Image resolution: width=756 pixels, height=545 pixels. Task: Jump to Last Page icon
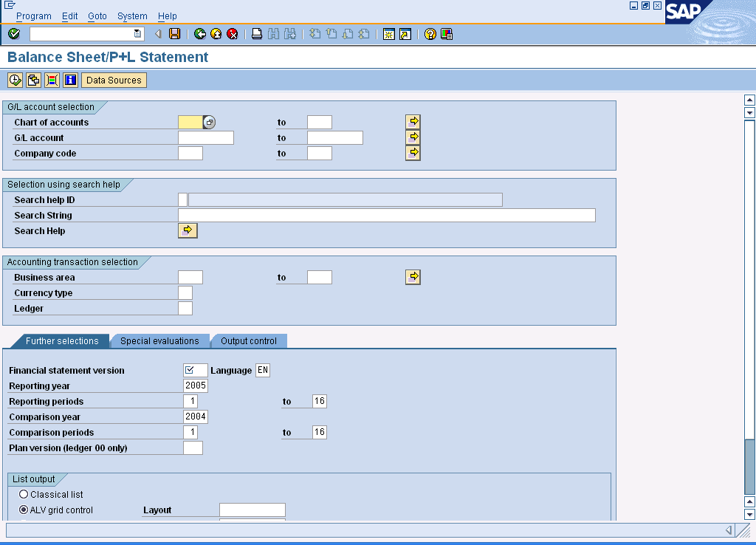tap(364, 34)
